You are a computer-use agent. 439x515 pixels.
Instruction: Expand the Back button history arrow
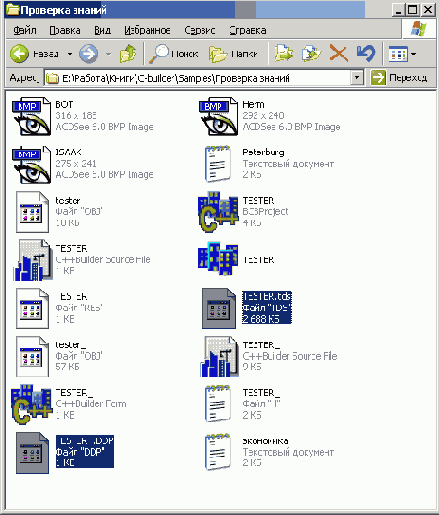[x=70, y=54]
